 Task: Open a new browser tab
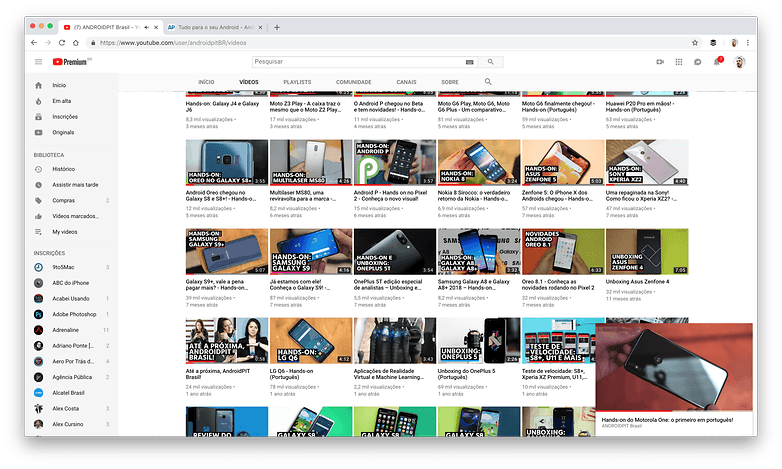coord(277,27)
